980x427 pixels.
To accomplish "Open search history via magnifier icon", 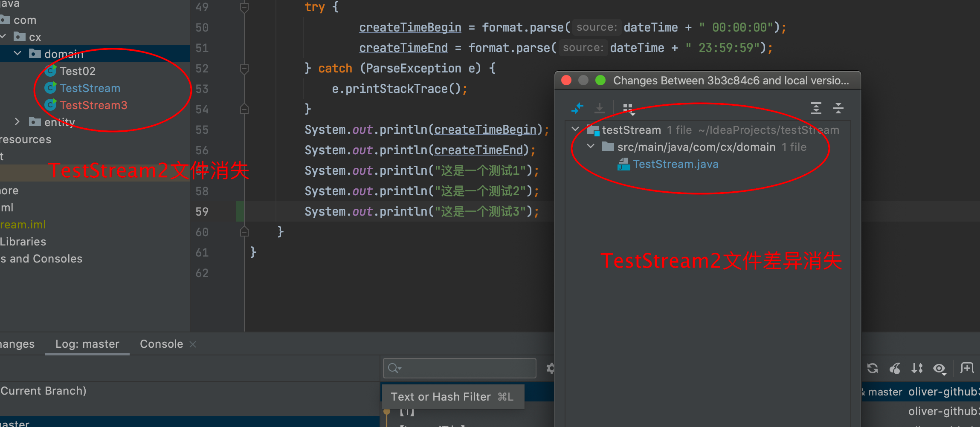I will pyautogui.click(x=395, y=368).
